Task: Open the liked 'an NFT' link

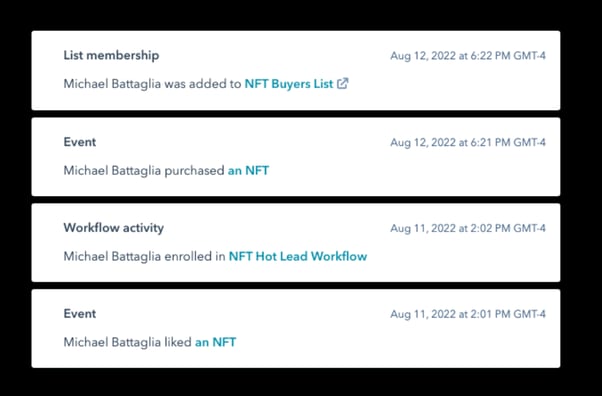Action: pos(215,342)
